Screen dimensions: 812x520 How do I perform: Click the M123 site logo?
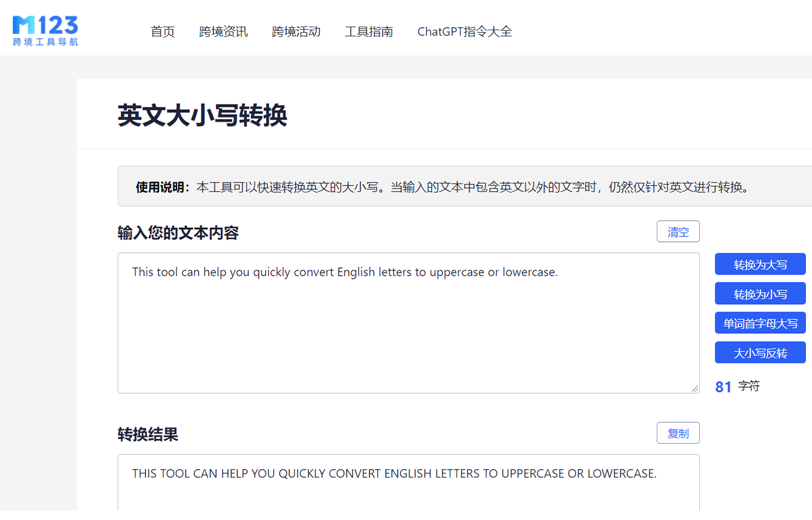(x=45, y=31)
